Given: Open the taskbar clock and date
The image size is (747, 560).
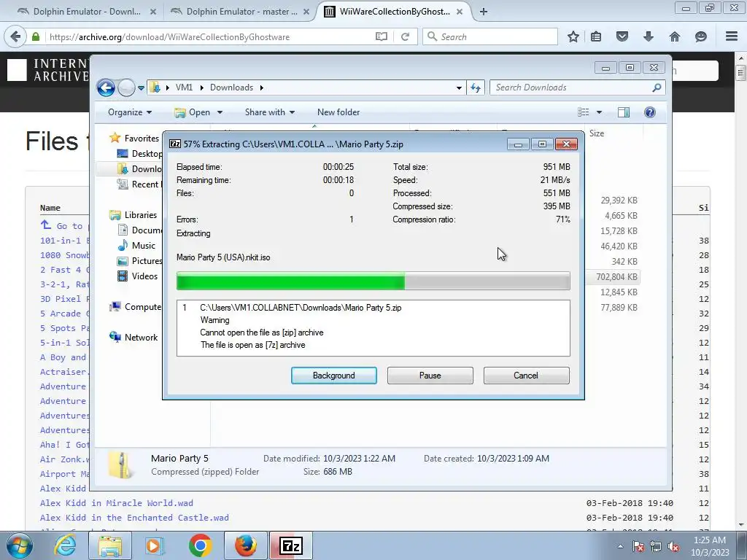Looking at the screenshot, I should 710,546.
